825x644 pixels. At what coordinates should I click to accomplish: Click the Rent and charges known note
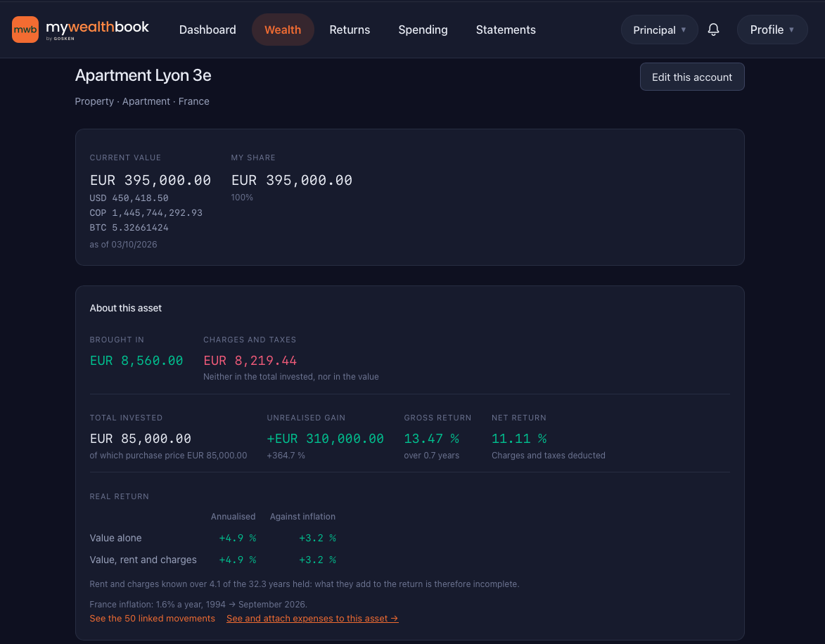click(x=304, y=584)
